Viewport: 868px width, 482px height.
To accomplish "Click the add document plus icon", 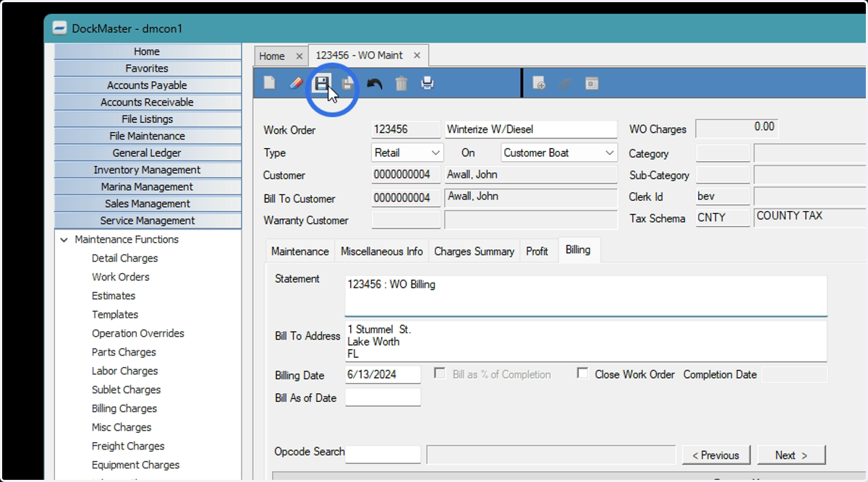I will [x=539, y=83].
